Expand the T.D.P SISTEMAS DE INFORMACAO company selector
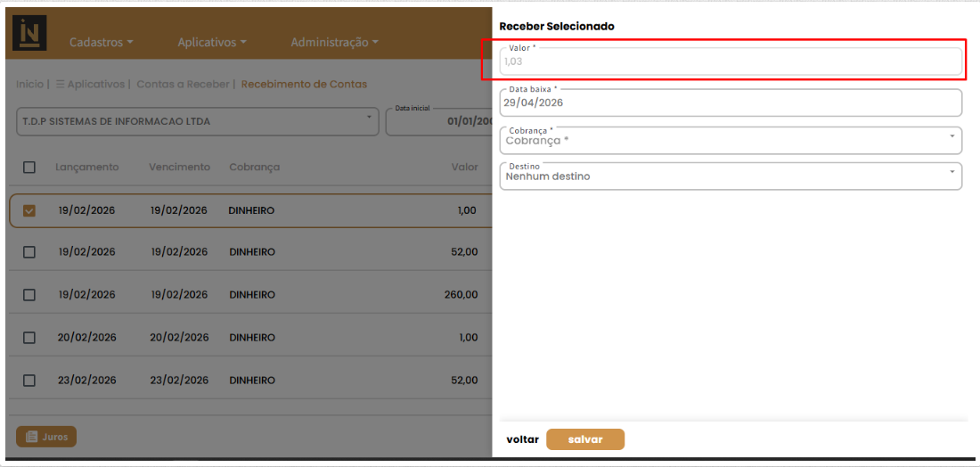Screen dimensions: 980x467 pos(198,121)
